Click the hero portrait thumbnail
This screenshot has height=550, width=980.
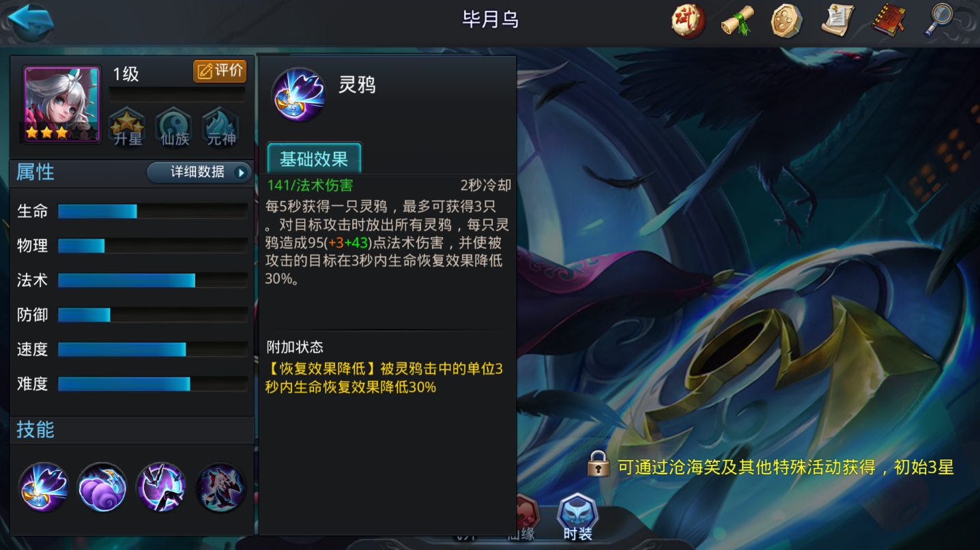pyautogui.click(x=61, y=104)
